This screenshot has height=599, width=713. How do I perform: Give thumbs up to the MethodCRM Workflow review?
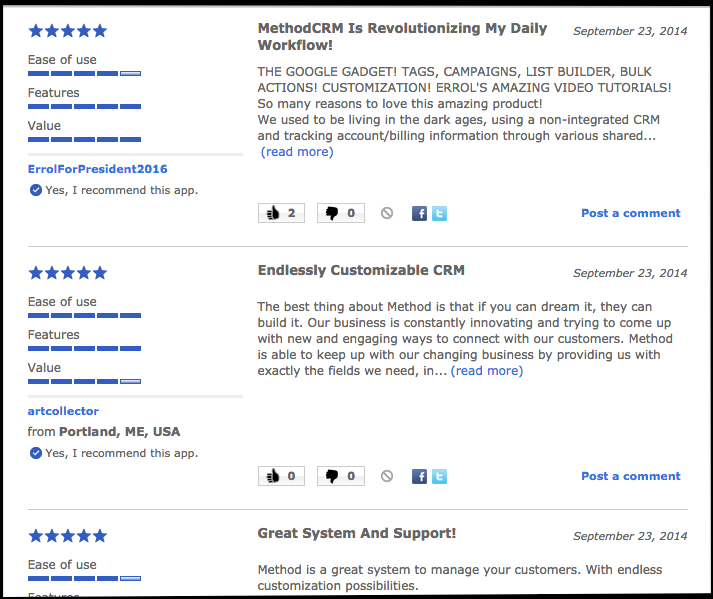(281, 213)
